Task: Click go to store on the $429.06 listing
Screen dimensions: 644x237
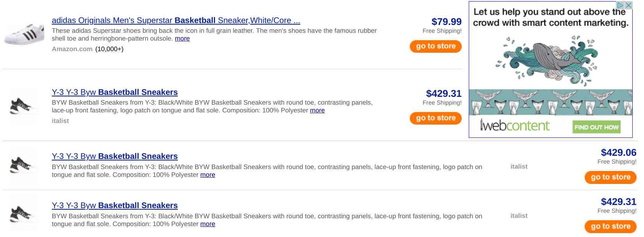Action: coord(610,177)
